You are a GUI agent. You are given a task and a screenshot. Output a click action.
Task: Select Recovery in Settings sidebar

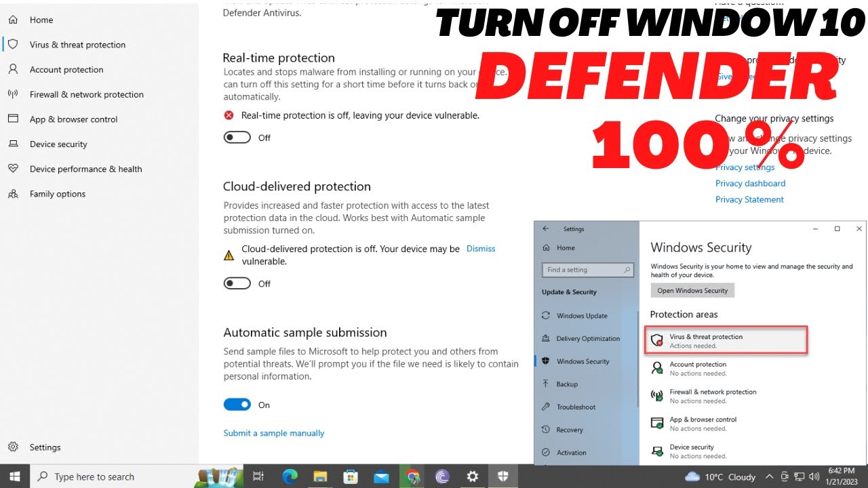(563, 430)
